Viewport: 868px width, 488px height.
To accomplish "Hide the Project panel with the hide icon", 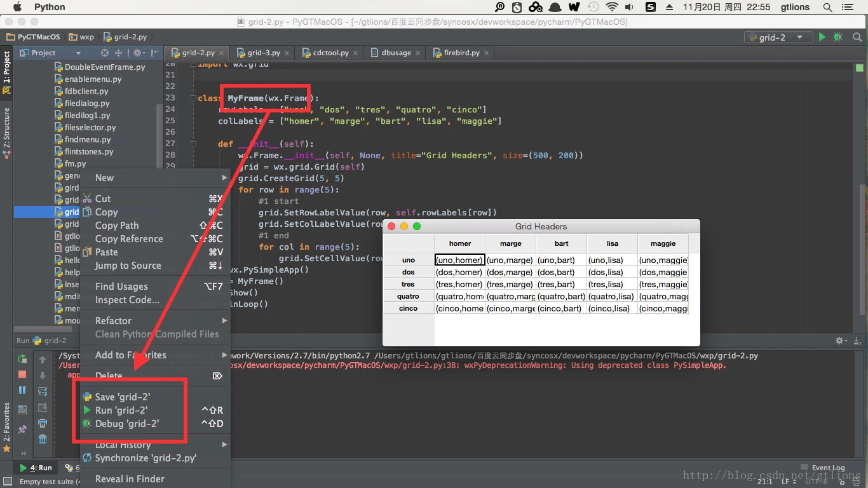I will [154, 53].
